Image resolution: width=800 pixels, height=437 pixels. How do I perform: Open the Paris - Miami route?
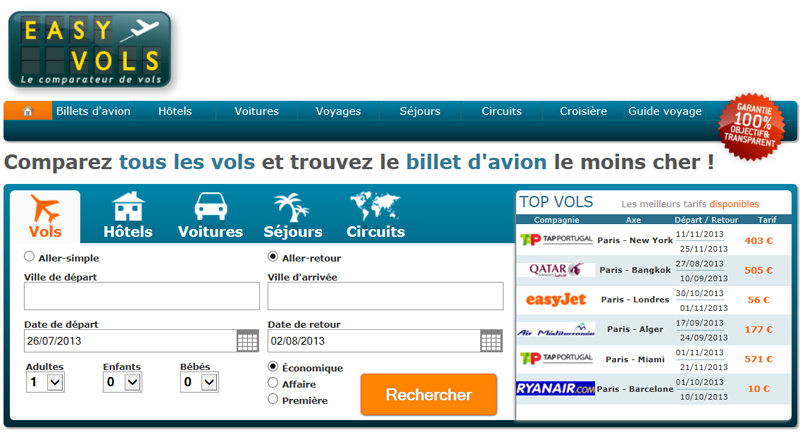point(635,359)
